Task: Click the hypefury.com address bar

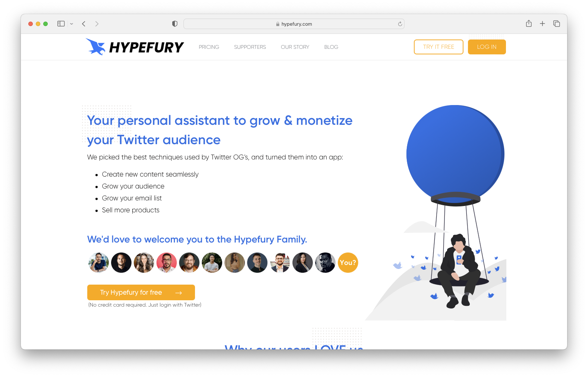Action: coord(294,24)
